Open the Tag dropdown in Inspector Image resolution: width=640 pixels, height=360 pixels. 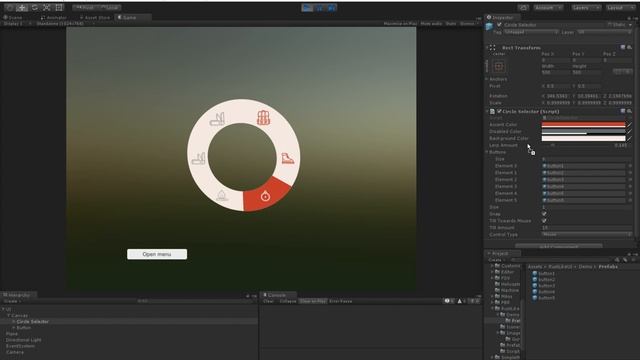tap(531, 32)
